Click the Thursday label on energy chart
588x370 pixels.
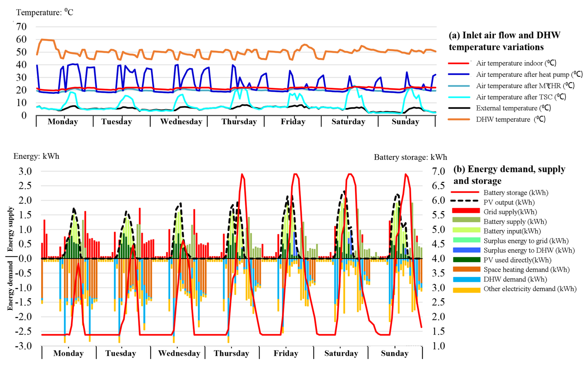click(231, 353)
